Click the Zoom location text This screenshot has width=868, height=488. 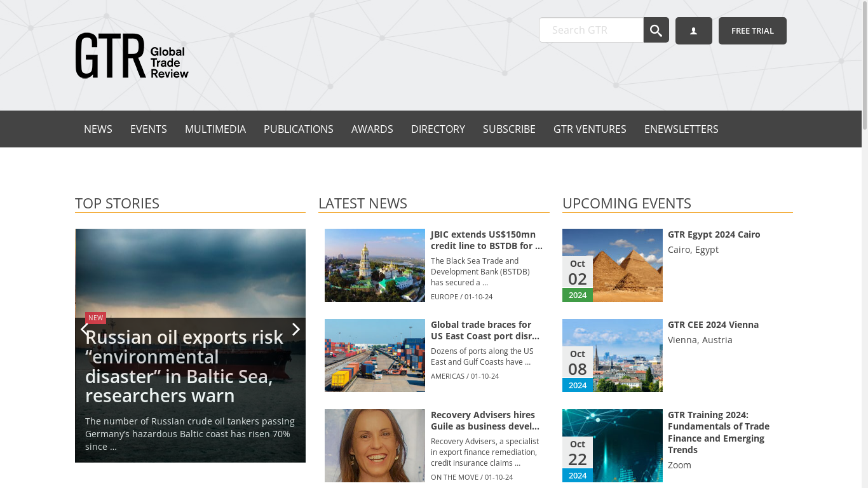click(x=679, y=465)
